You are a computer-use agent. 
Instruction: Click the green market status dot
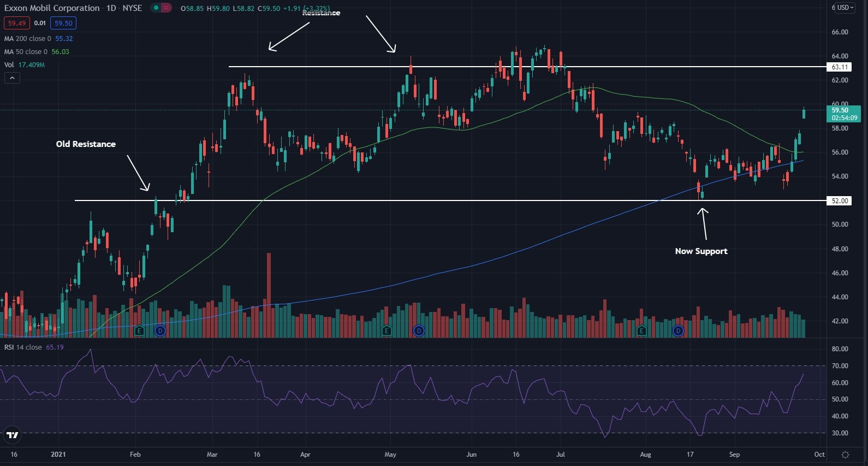click(x=157, y=8)
